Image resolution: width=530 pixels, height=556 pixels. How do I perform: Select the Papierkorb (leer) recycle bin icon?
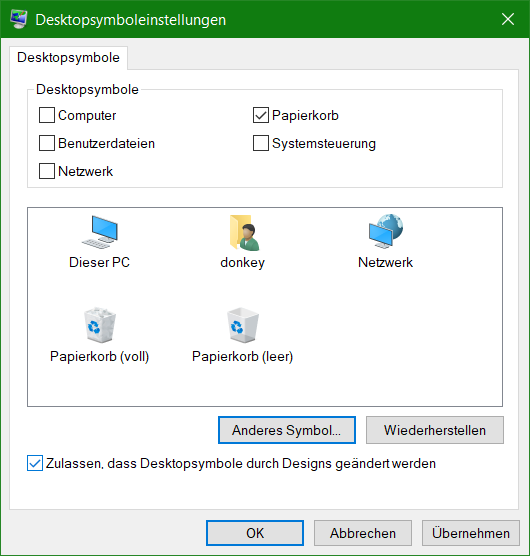click(243, 325)
